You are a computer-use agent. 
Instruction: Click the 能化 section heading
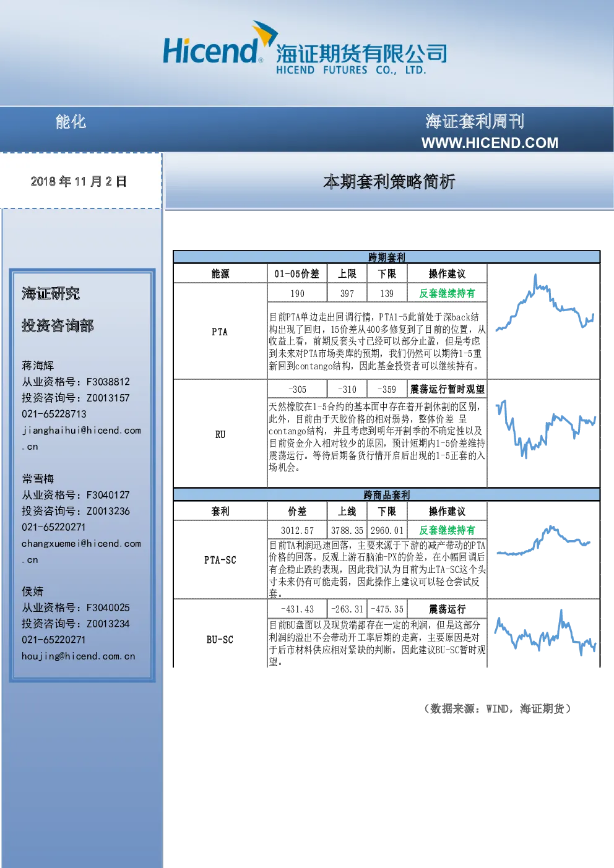(71, 122)
